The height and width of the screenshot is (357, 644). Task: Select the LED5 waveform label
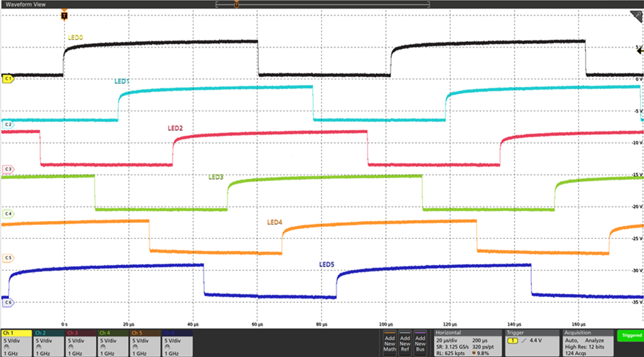click(327, 265)
